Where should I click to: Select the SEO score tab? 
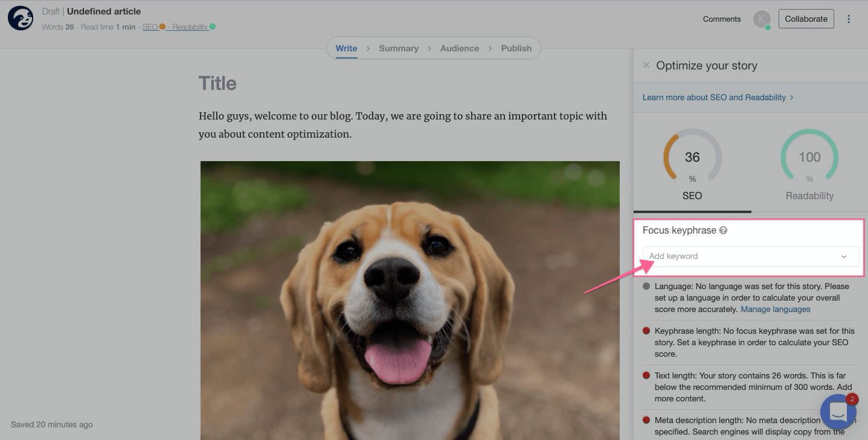pos(692,164)
